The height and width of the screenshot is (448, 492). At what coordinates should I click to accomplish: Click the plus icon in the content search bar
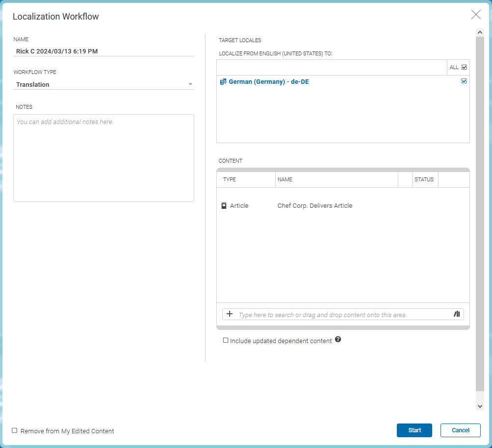point(230,314)
